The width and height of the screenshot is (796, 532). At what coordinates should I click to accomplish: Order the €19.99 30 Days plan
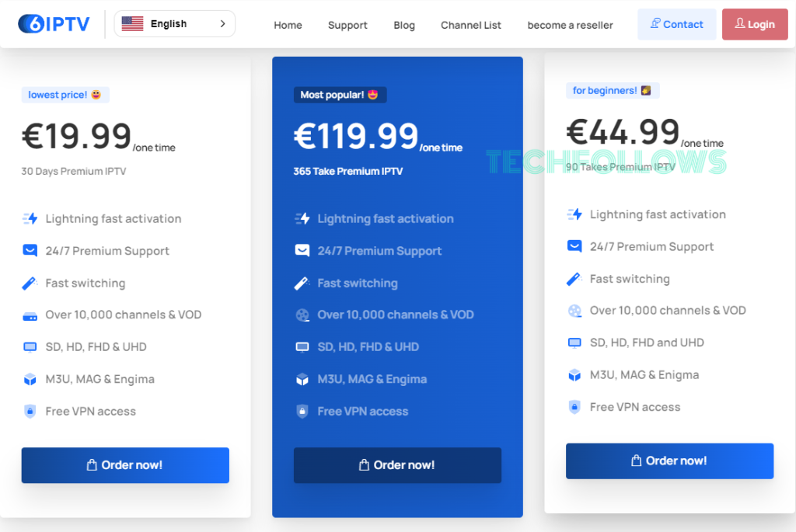[125, 465]
